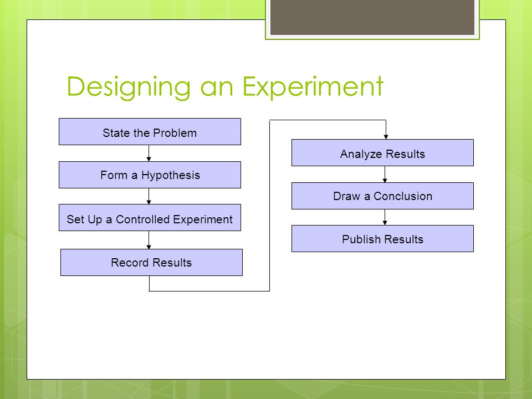Click the 'Publish Results' box

point(382,238)
